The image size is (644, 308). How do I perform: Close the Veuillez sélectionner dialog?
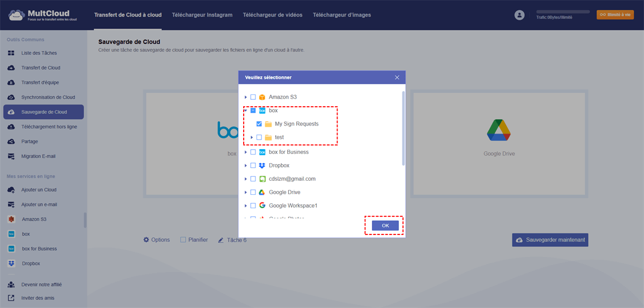pyautogui.click(x=397, y=77)
